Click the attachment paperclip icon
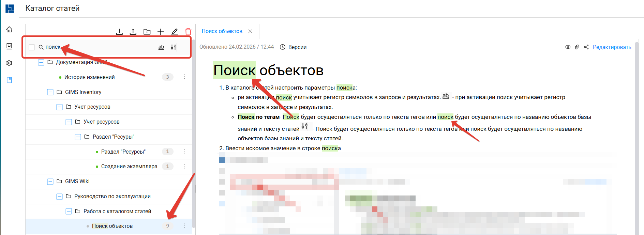This screenshot has width=644, height=235. [x=577, y=47]
